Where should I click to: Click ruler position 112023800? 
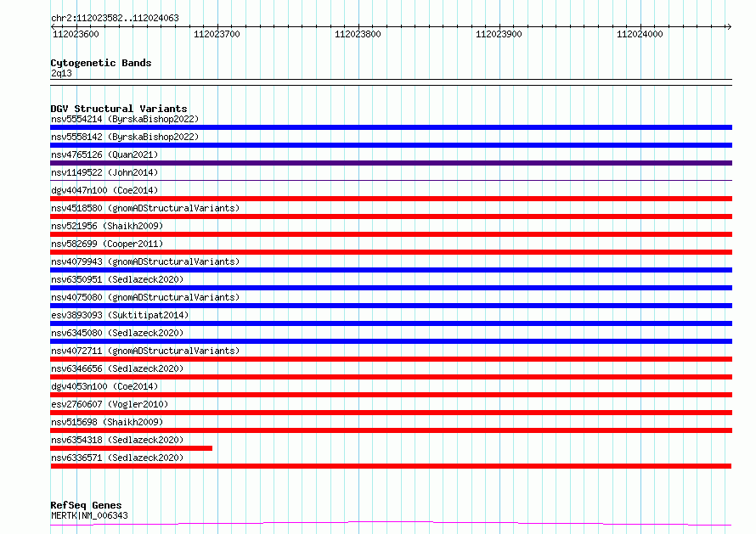(358, 34)
